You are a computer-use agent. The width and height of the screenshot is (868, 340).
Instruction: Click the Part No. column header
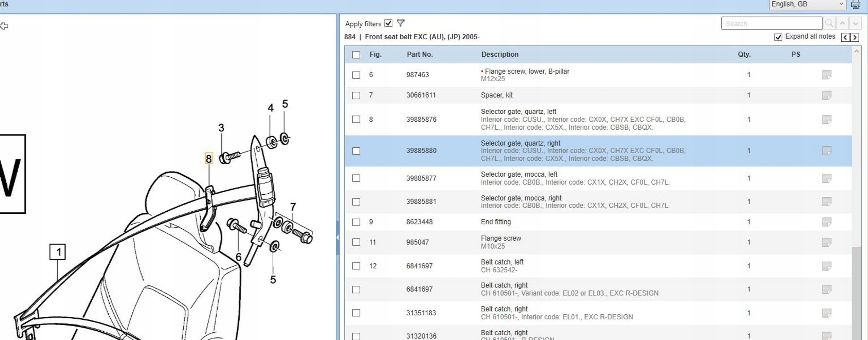tap(420, 55)
